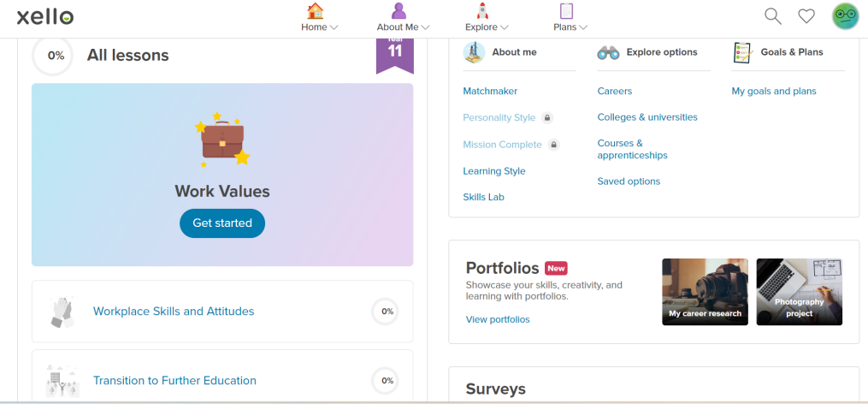
Task: Click the Goals & Plans checklist icon
Action: tap(743, 53)
